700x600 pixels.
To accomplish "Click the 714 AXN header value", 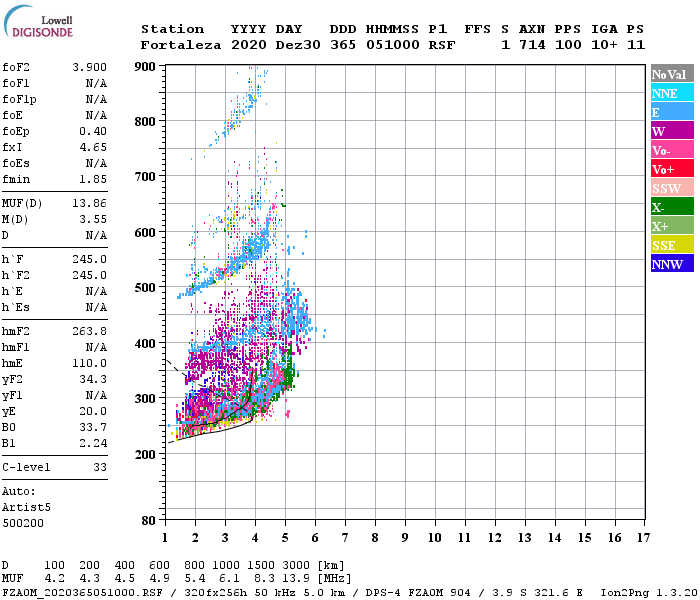I will click(x=532, y=45).
